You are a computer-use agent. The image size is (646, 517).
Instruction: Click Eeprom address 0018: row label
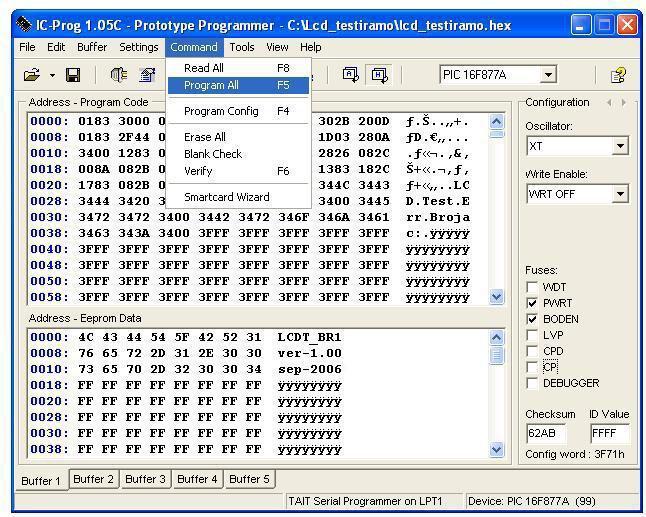(x=49, y=385)
